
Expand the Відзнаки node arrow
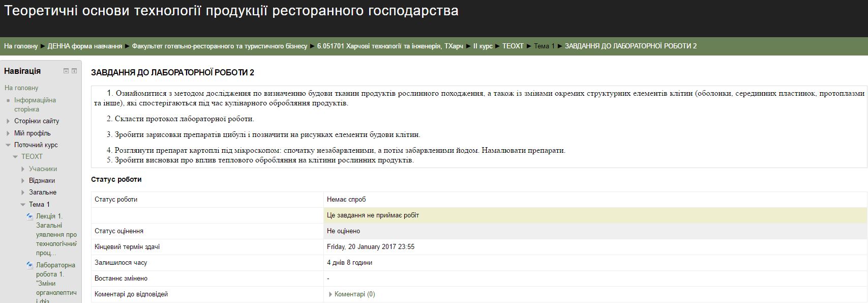click(x=23, y=181)
